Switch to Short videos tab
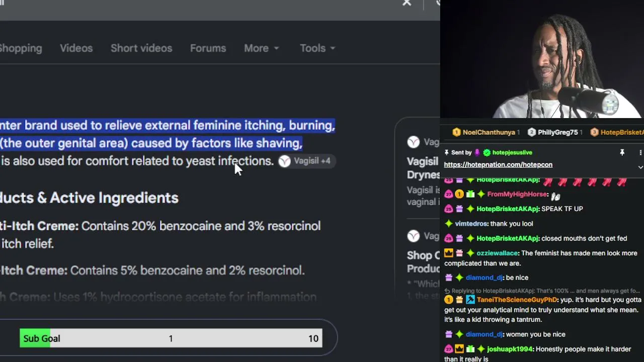Image resolution: width=644 pixels, height=362 pixels. click(x=141, y=48)
